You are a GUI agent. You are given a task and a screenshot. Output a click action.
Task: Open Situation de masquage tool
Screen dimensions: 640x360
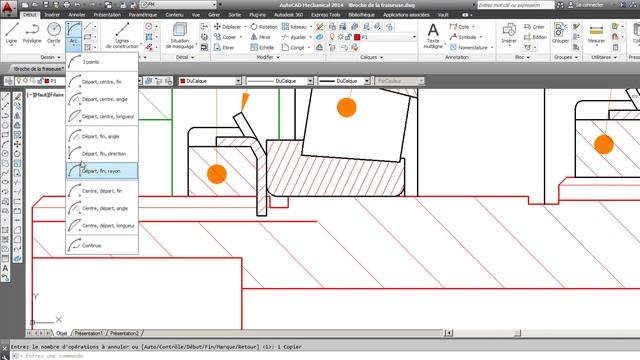(x=180, y=36)
